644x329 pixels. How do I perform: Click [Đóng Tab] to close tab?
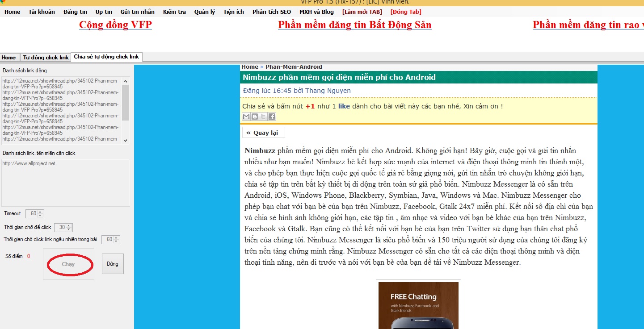406,12
